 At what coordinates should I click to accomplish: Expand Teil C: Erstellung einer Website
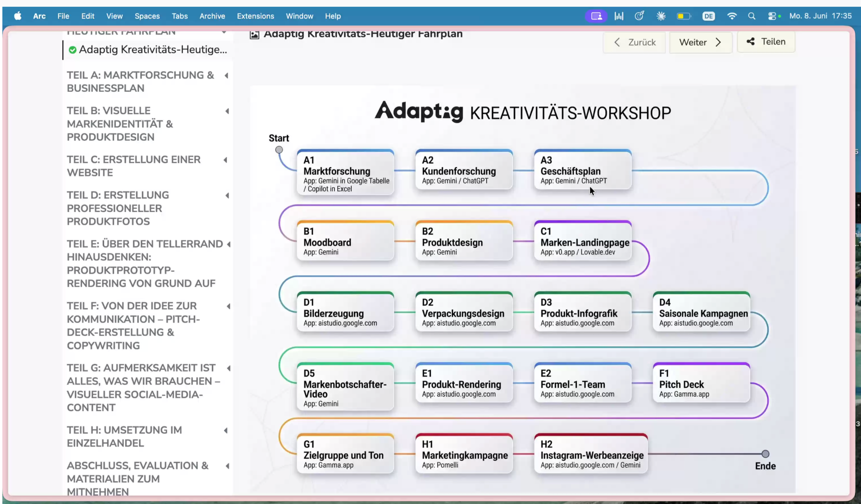pyautogui.click(x=226, y=160)
